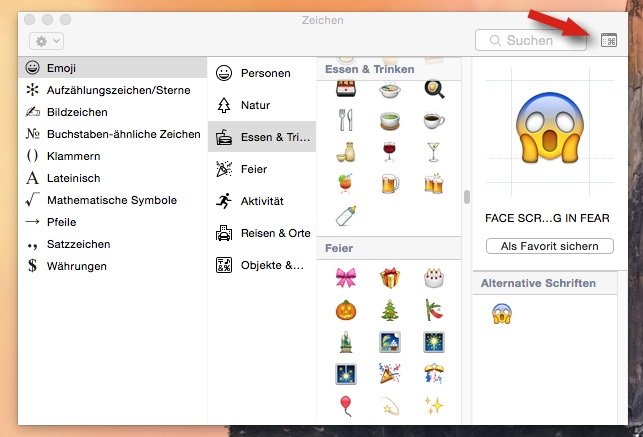Select soup bowl emoji

point(390,90)
